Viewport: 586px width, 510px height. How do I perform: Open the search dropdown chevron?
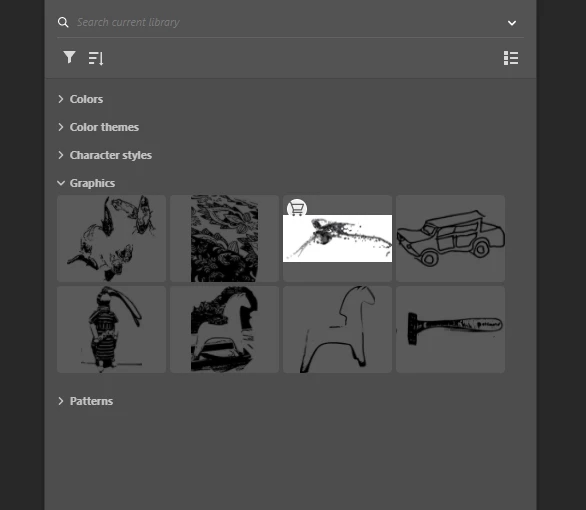click(512, 23)
